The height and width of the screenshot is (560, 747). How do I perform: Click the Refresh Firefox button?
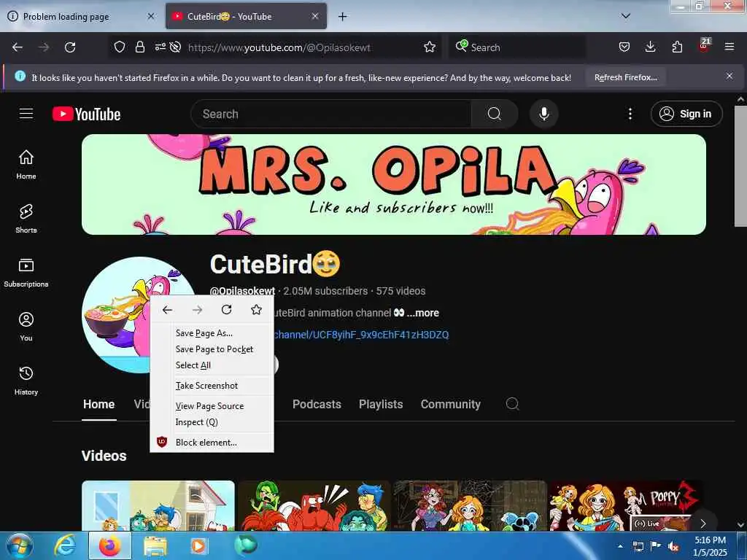pyautogui.click(x=625, y=77)
